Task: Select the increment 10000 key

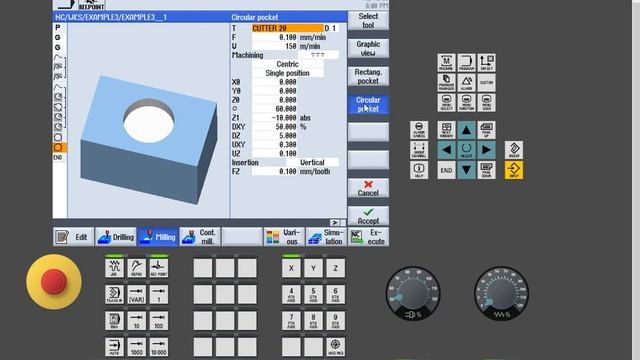Action: coord(159,347)
